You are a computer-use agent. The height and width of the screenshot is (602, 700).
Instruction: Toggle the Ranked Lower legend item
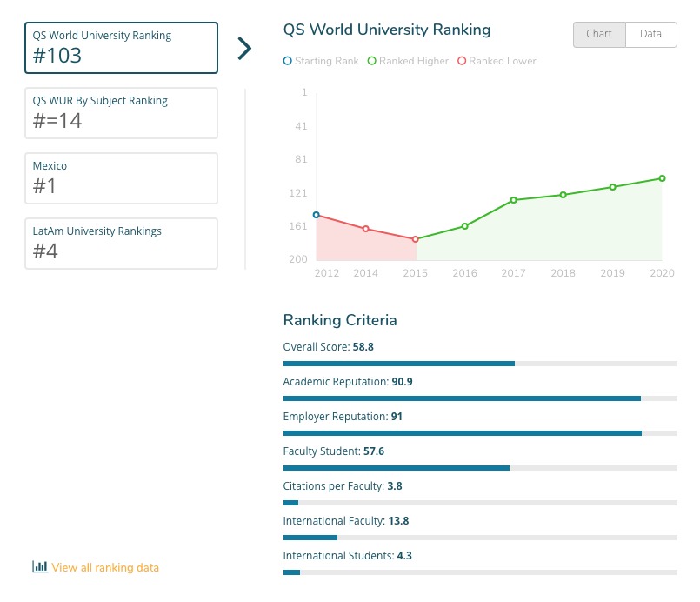click(x=497, y=61)
